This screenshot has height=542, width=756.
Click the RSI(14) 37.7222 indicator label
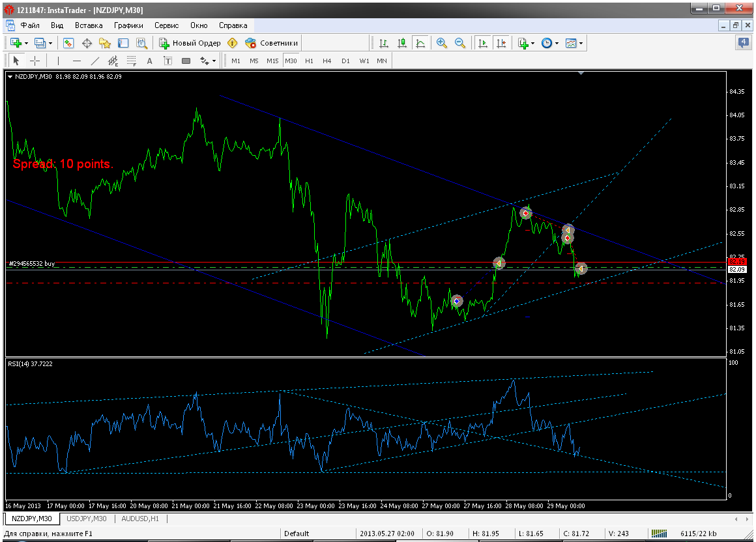[x=31, y=364]
